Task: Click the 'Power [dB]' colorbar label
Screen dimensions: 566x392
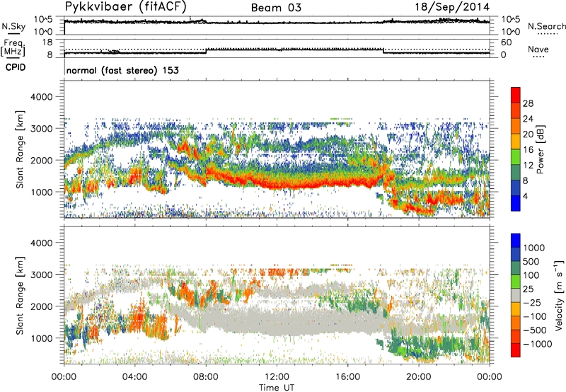Action: (540, 149)
